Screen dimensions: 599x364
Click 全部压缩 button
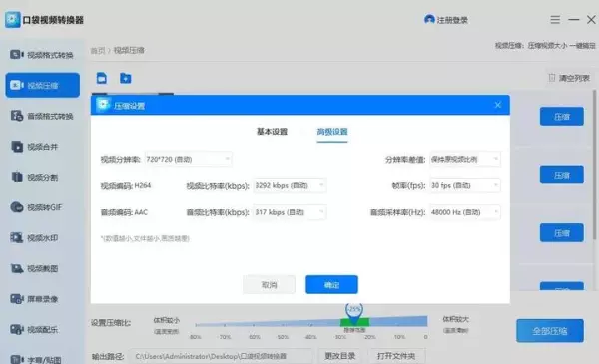[550, 331]
